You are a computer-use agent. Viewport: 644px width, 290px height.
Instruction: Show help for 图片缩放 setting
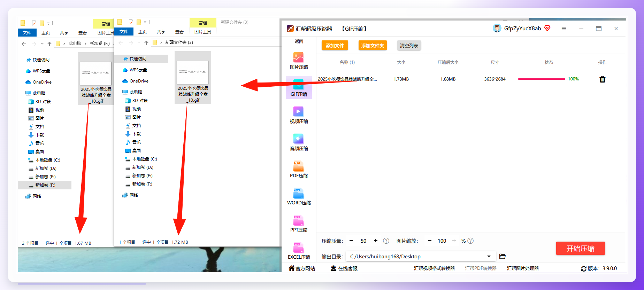(470, 241)
